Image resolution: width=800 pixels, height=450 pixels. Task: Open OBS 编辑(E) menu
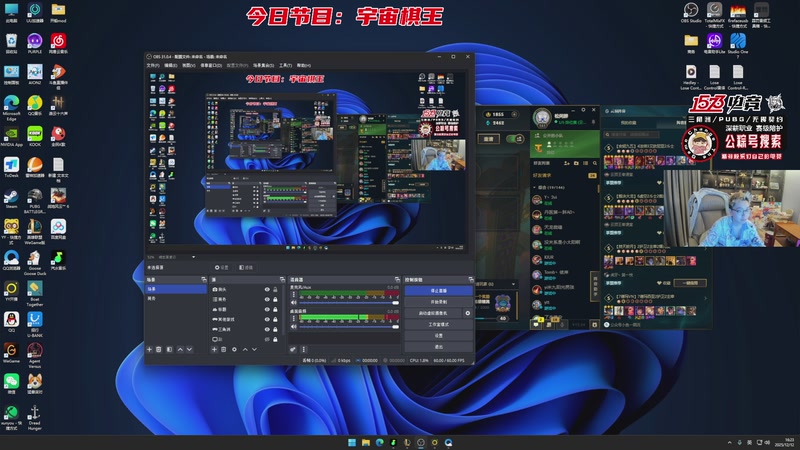[x=170, y=65]
